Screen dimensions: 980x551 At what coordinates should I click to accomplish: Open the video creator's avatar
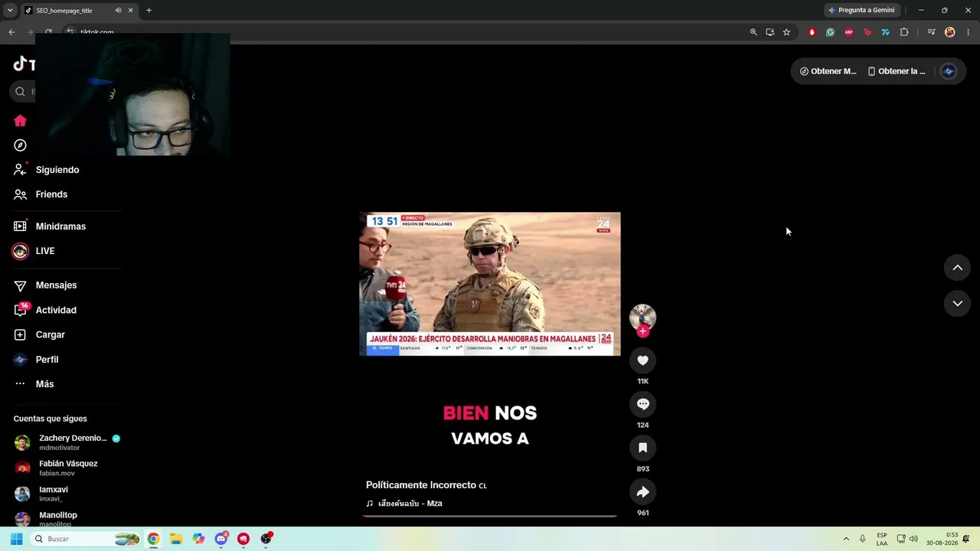coord(643,317)
